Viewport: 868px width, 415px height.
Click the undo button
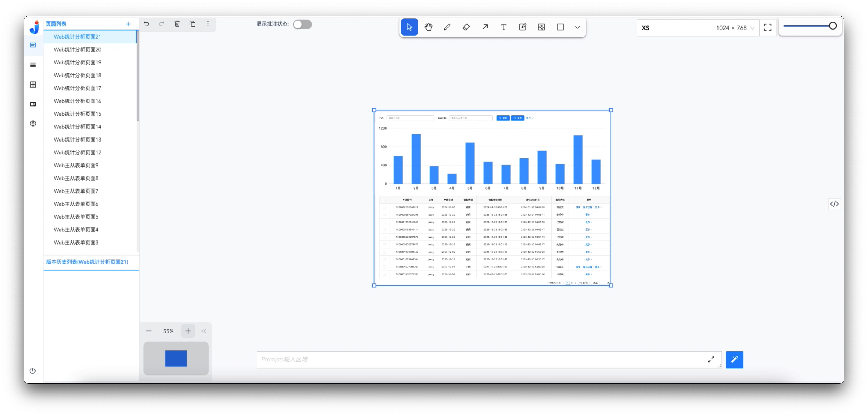pos(146,24)
